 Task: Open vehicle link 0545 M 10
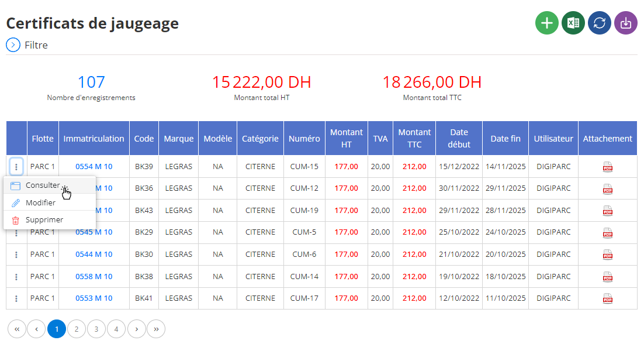pyautogui.click(x=94, y=232)
